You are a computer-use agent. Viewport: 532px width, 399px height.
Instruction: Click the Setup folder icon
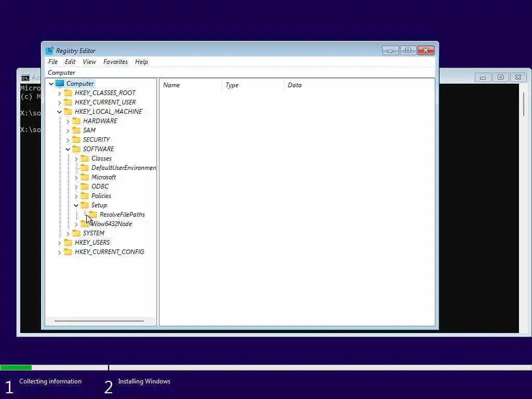click(x=85, y=205)
